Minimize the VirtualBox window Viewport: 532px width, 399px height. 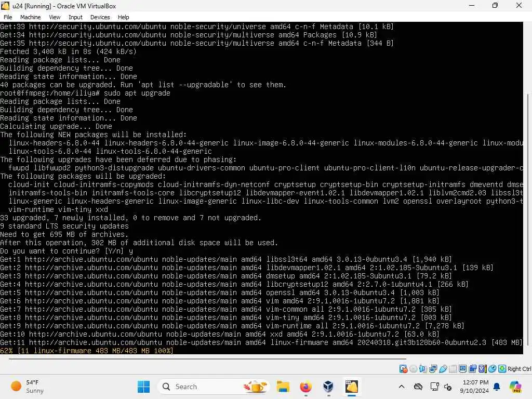click(x=472, y=5)
